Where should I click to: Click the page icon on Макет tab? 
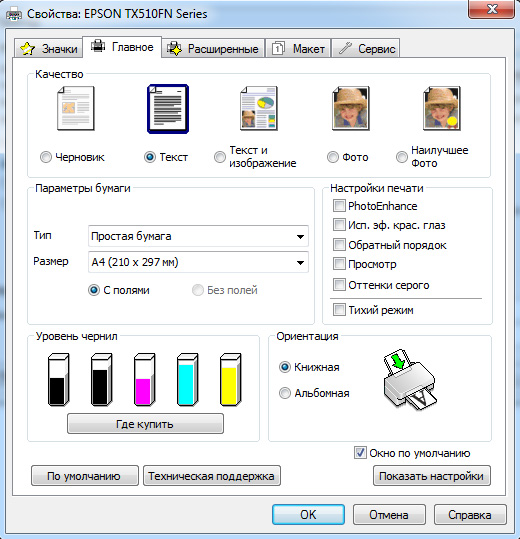click(278, 48)
